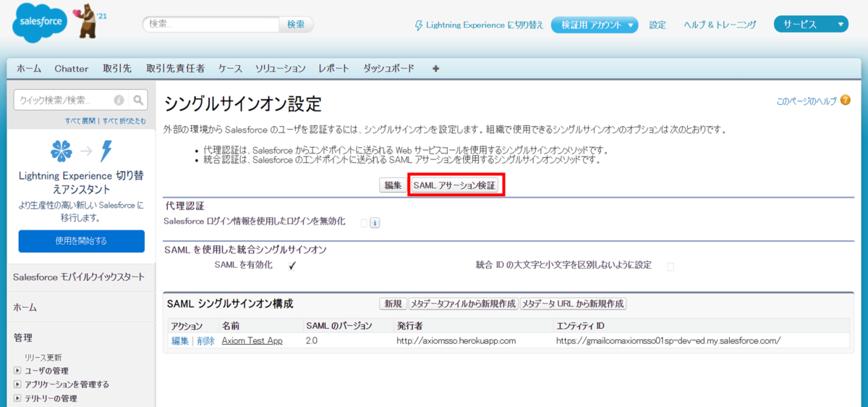Click the quick find help info icon
Viewport: 868px width, 407px height.
point(119,100)
